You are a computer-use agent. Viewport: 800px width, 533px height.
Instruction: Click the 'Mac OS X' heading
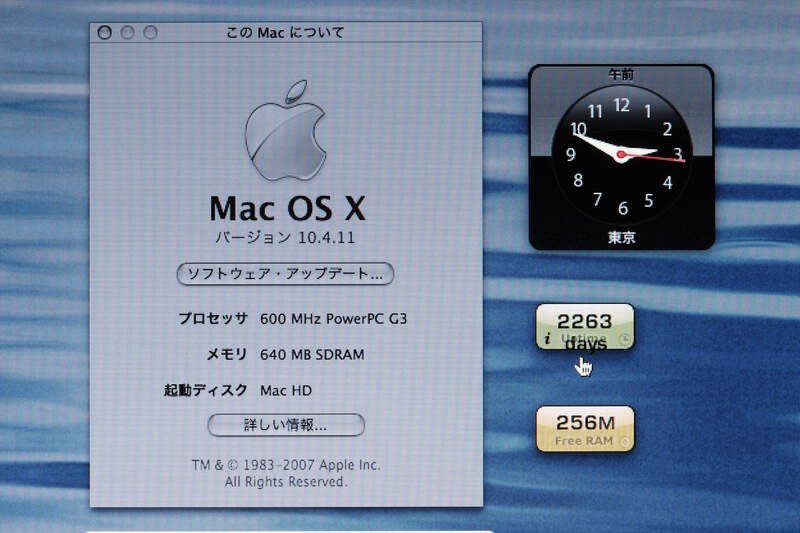(288, 209)
